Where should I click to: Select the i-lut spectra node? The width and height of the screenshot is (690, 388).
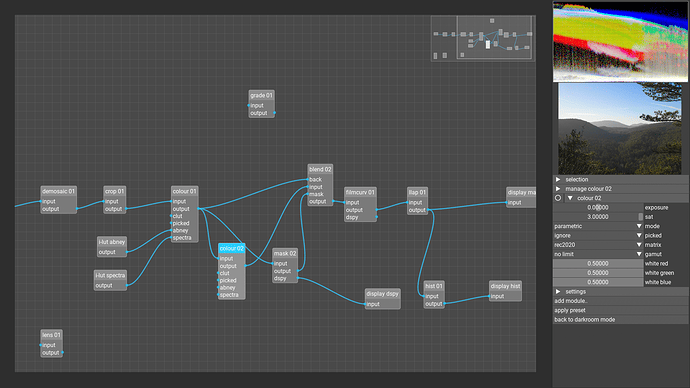point(110,276)
